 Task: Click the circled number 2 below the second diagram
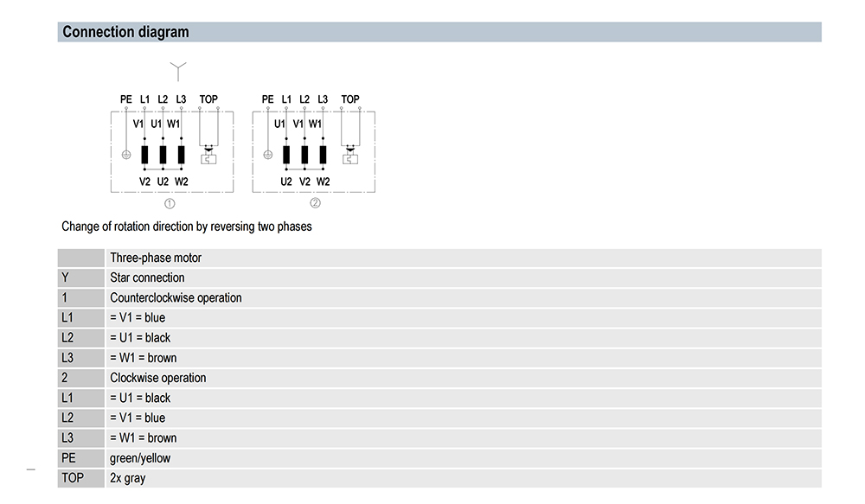point(315,204)
